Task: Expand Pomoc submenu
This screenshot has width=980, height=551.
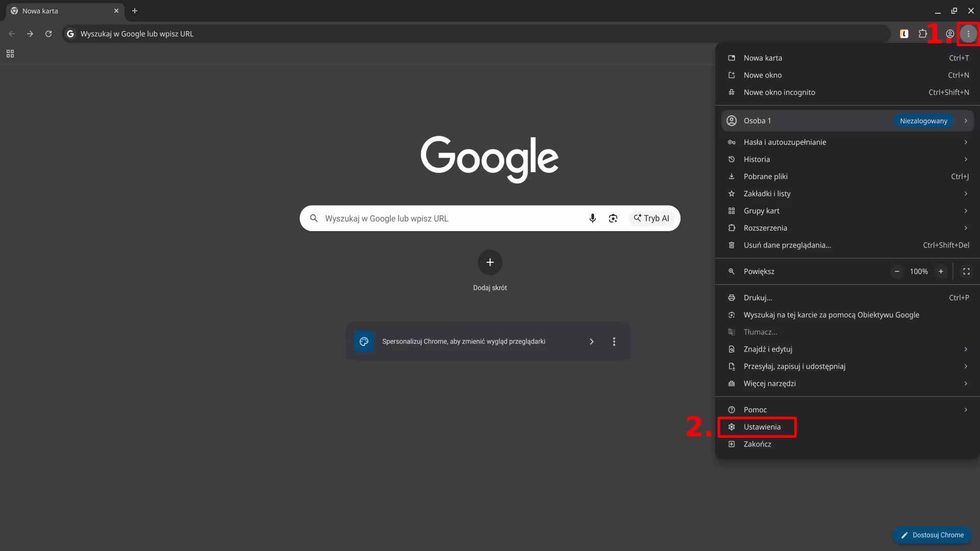Action: click(x=847, y=410)
